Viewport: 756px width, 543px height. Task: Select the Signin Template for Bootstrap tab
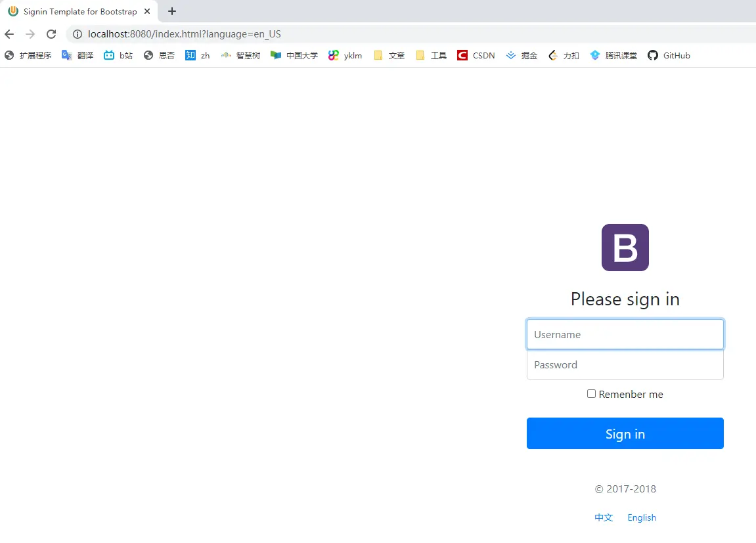click(x=80, y=11)
